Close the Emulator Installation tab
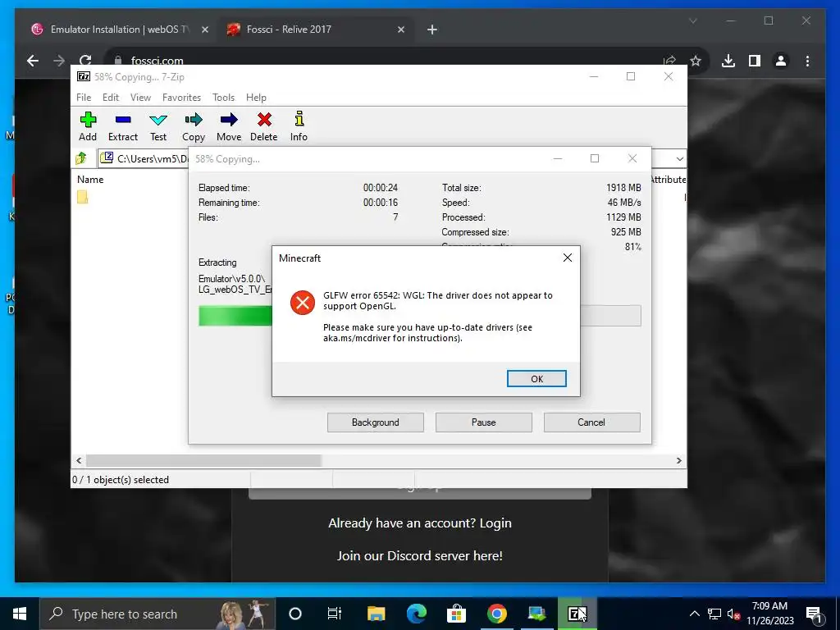This screenshot has height=630, width=840. click(x=204, y=30)
